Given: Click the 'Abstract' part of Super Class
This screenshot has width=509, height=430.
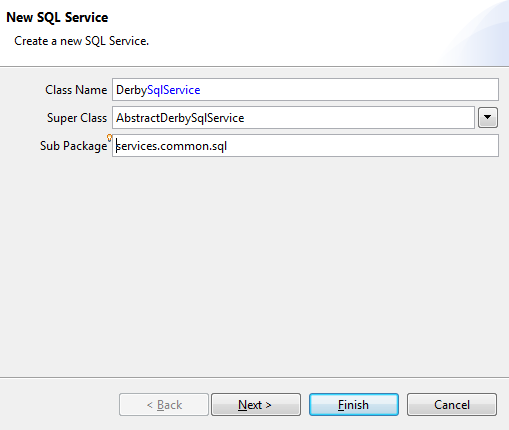Looking at the screenshot, I should pyautogui.click(x=138, y=118).
